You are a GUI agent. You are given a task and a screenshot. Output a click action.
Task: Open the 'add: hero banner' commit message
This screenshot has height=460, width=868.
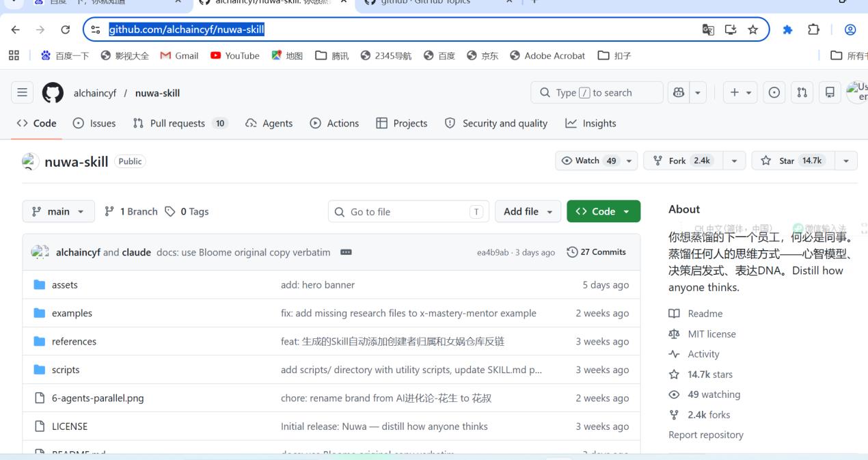tap(318, 285)
